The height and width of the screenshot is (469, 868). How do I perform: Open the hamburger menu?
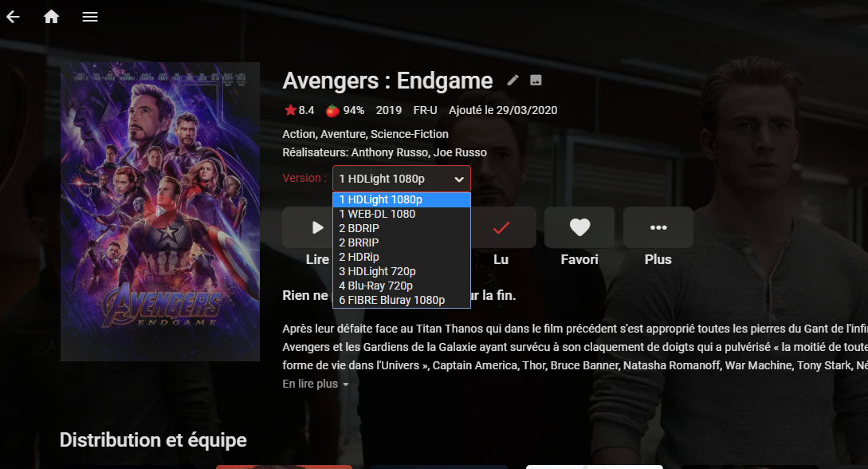[x=90, y=17]
